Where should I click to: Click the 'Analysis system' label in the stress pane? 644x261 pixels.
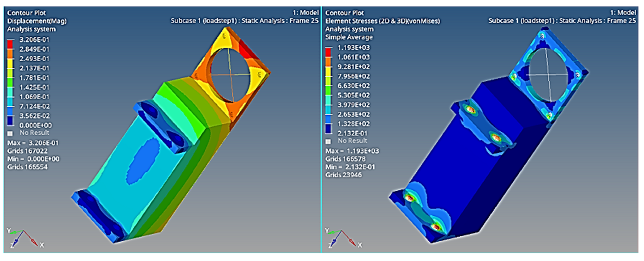349,29
